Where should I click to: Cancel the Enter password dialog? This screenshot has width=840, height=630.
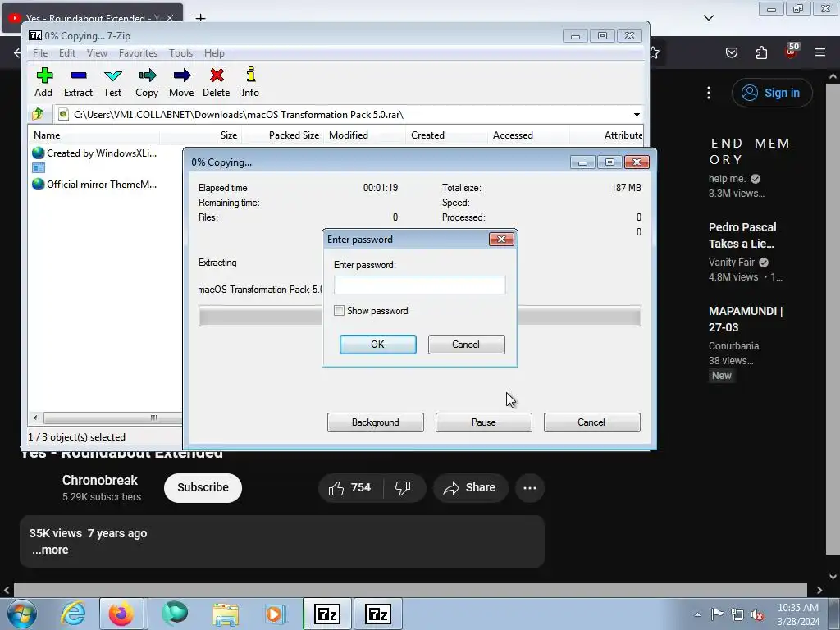(x=466, y=345)
